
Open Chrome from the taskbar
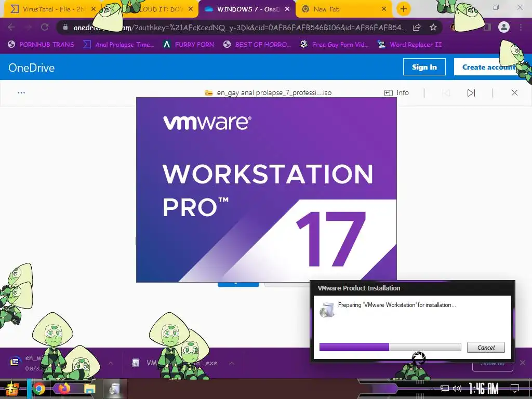(x=38, y=389)
